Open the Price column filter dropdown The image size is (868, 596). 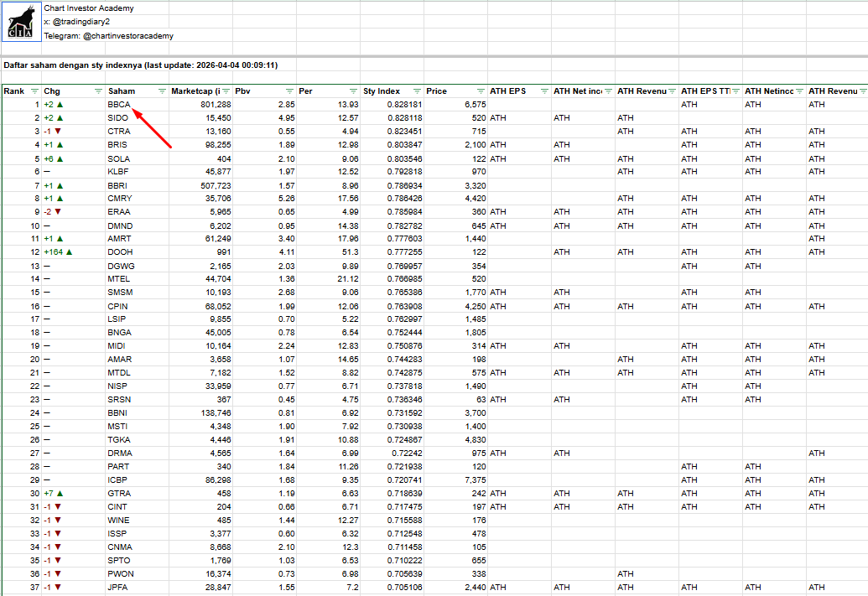tap(481, 91)
